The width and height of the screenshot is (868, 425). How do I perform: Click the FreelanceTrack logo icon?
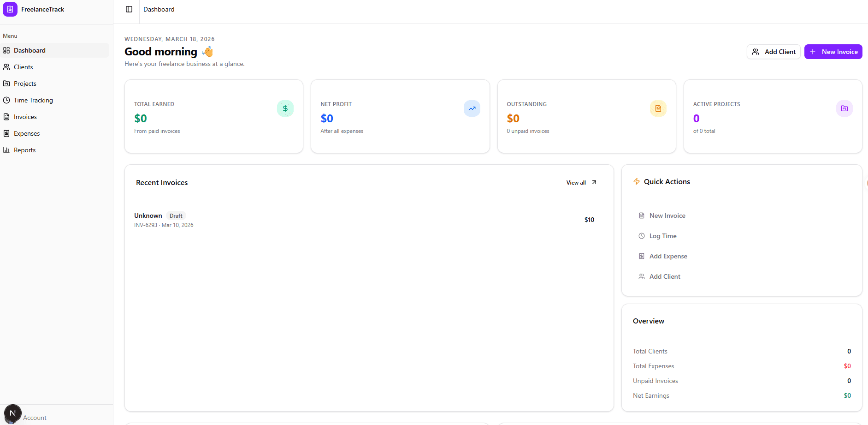pyautogui.click(x=10, y=9)
